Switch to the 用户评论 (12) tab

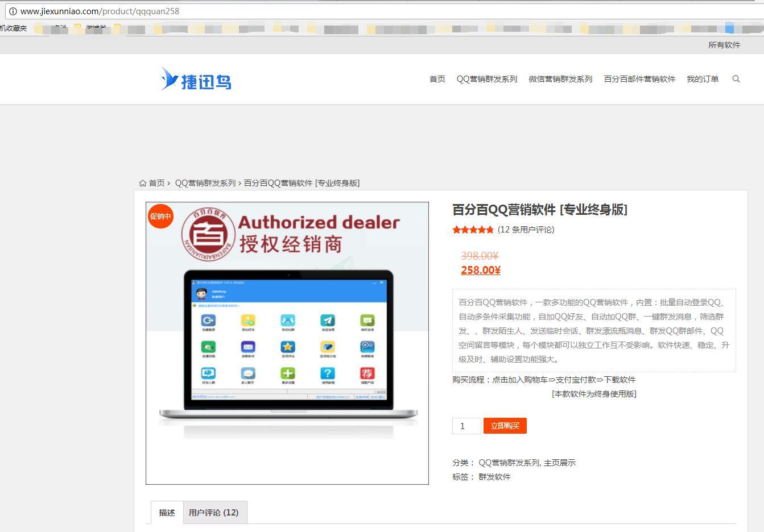pos(215,512)
